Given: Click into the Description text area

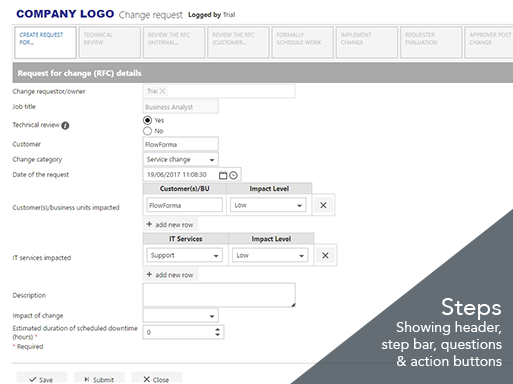Looking at the screenshot, I should (x=219, y=295).
